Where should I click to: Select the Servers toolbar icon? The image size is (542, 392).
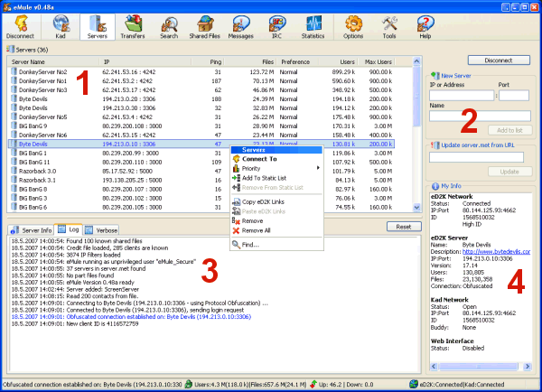98,27
